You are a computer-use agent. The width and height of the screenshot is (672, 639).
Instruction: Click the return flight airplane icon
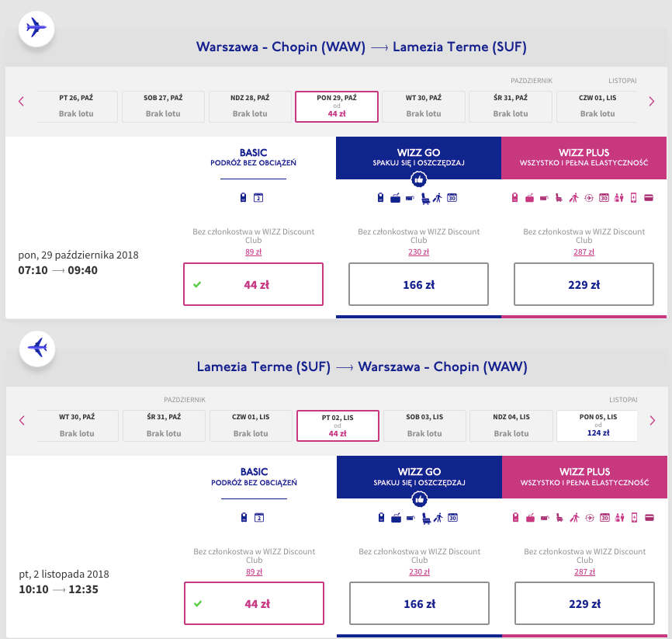click(x=36, y=346)
